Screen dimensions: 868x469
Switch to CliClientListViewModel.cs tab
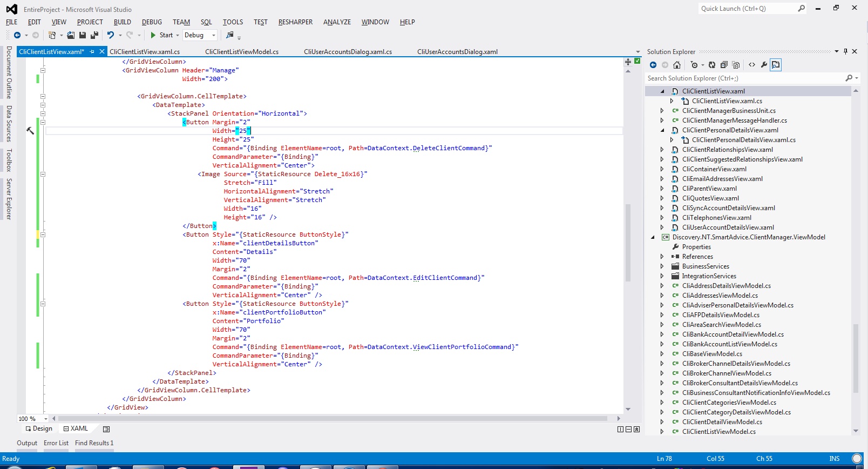242,52
